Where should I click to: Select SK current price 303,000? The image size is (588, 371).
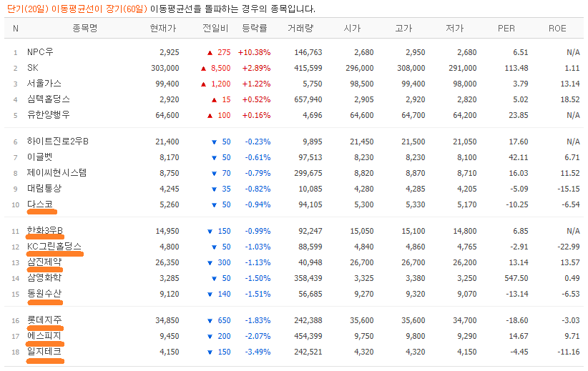click(165, 68)
